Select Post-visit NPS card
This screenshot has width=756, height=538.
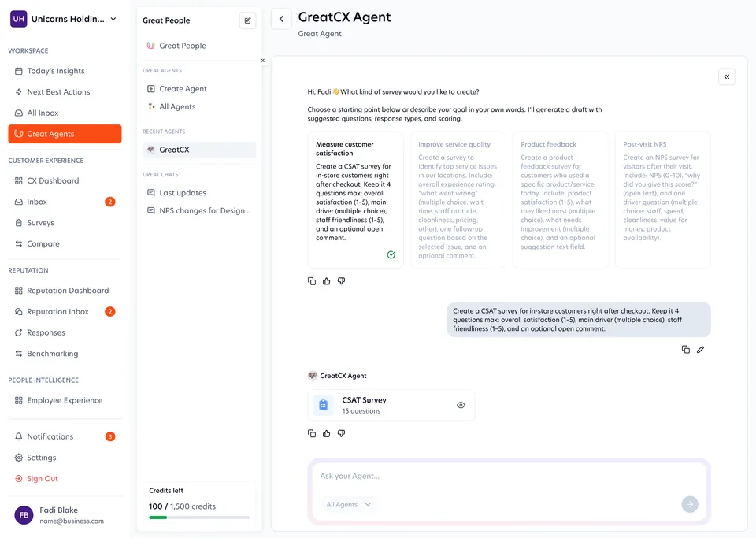click(663, 200)
